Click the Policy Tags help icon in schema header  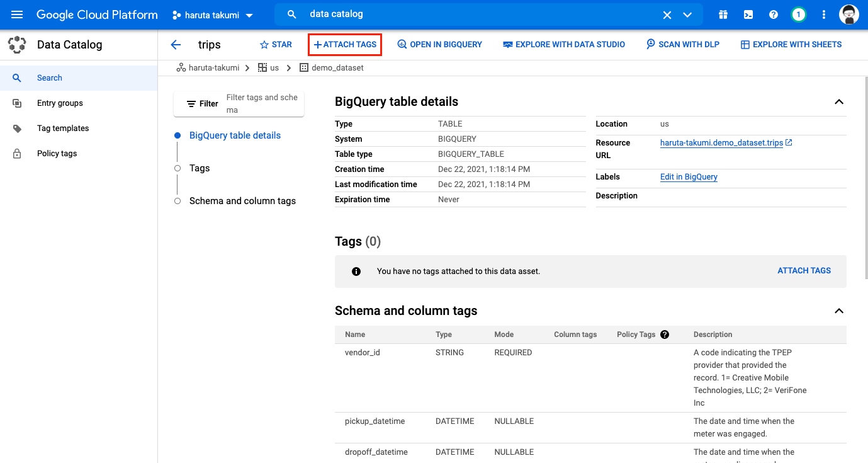665,334
